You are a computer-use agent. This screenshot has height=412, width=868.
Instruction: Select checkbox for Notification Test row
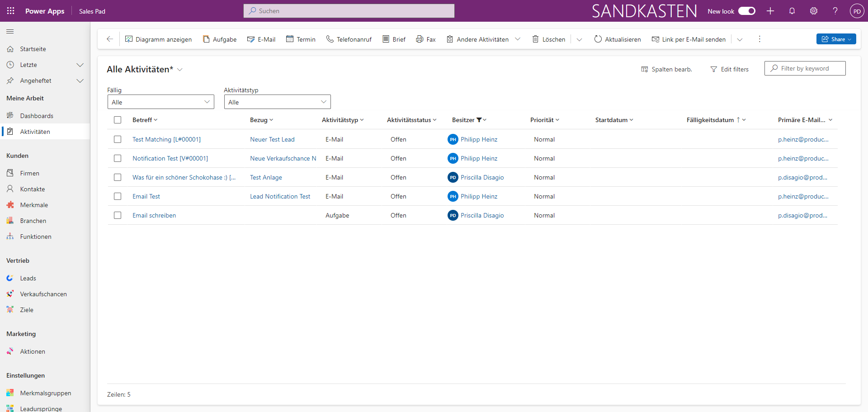118,158
